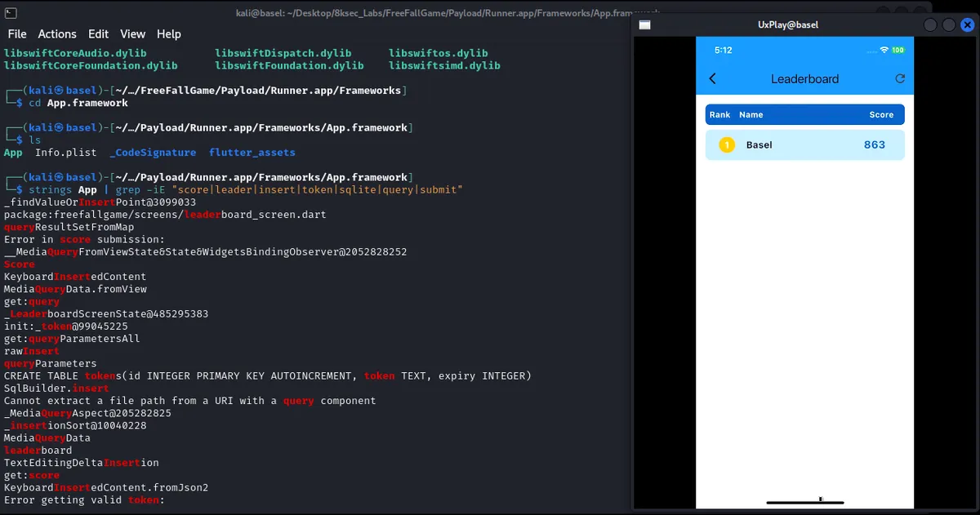Tap the home indicator bar at phone bottom

tap(804, 502)
